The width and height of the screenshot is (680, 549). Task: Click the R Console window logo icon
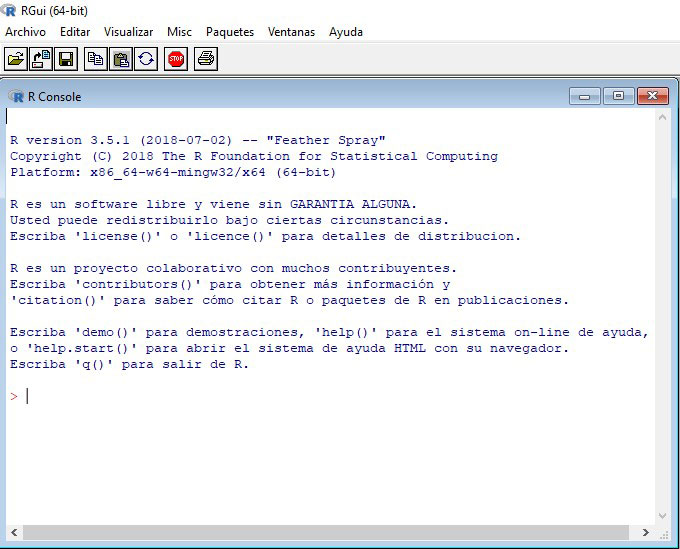click(x=16, y=96)
